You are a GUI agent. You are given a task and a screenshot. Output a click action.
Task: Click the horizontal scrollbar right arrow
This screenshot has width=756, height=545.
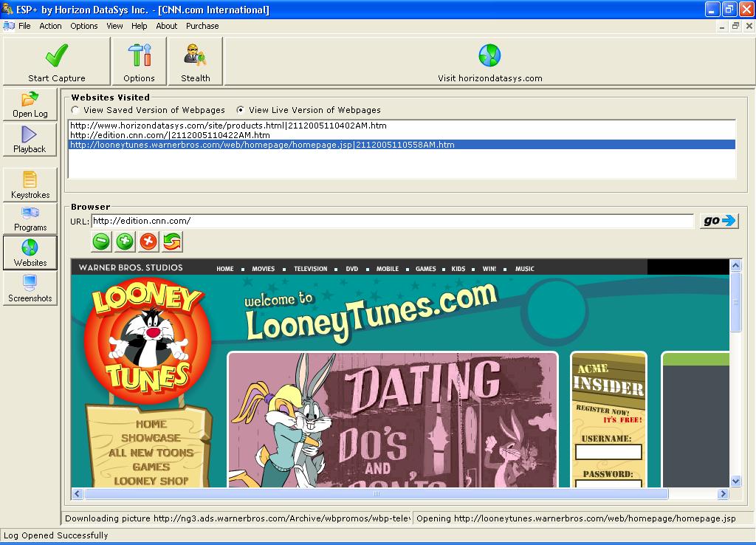tap(722, 493)
